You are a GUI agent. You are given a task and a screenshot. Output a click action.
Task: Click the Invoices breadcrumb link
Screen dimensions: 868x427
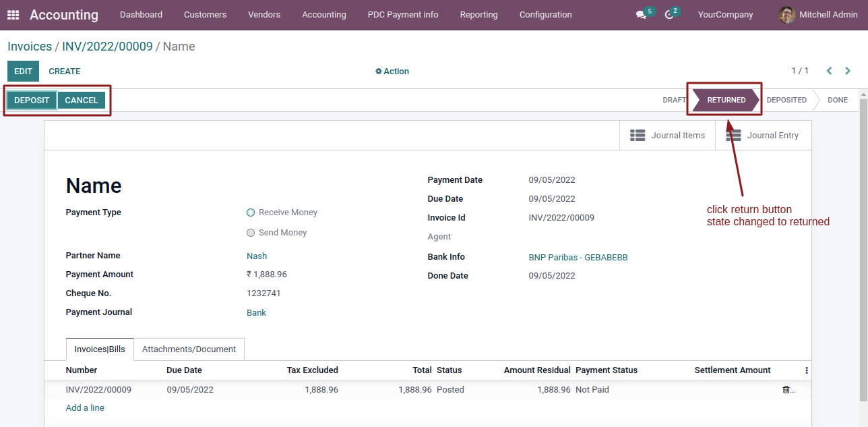pos(30,47)
